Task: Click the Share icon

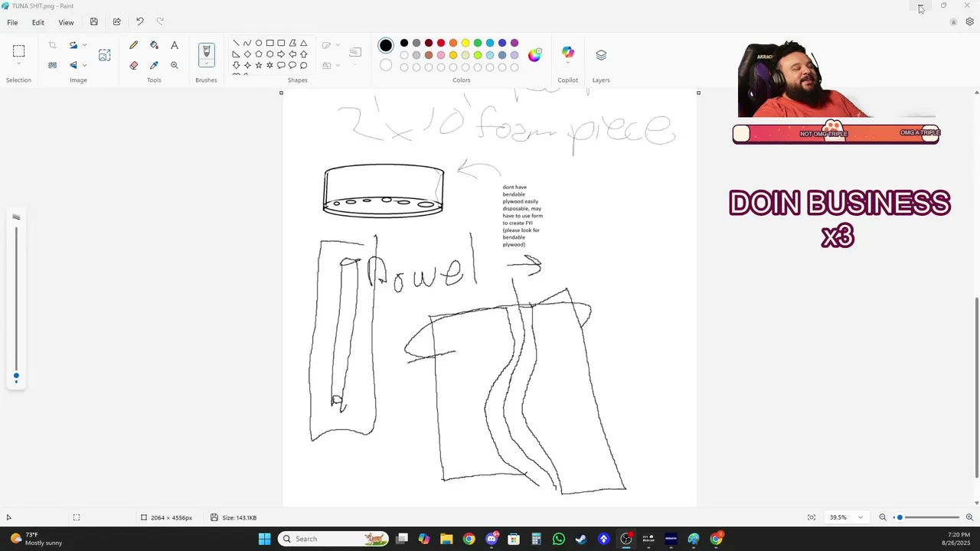Action: point(116,22)
